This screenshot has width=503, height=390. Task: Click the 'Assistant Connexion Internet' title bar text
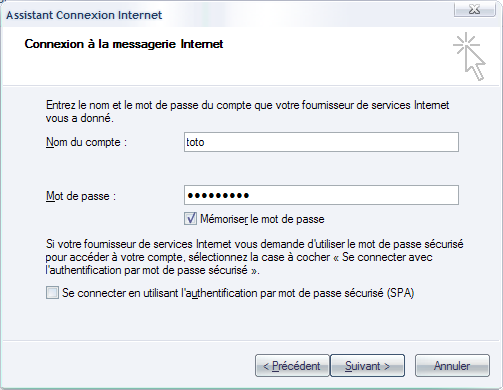click(x=84, y=15)
